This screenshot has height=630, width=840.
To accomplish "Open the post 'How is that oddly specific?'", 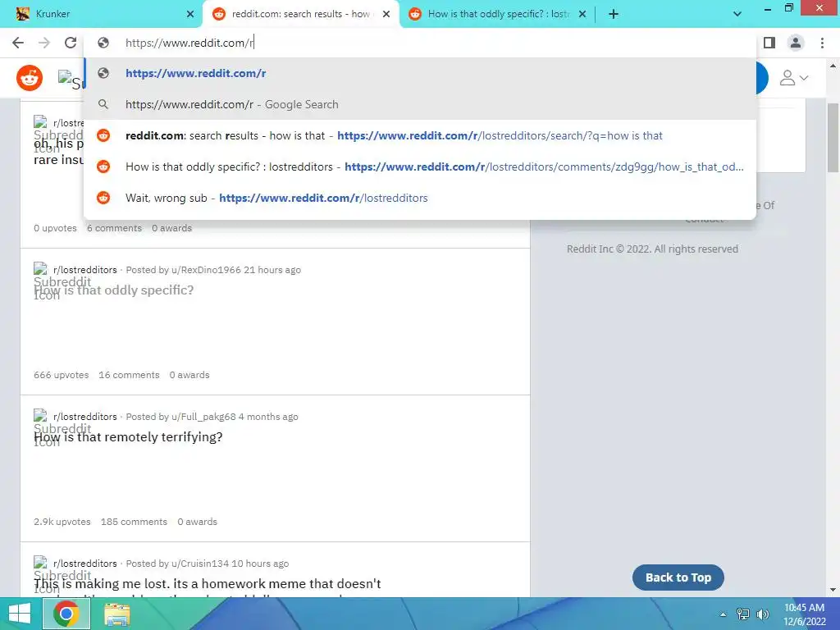I will (113, 290).
